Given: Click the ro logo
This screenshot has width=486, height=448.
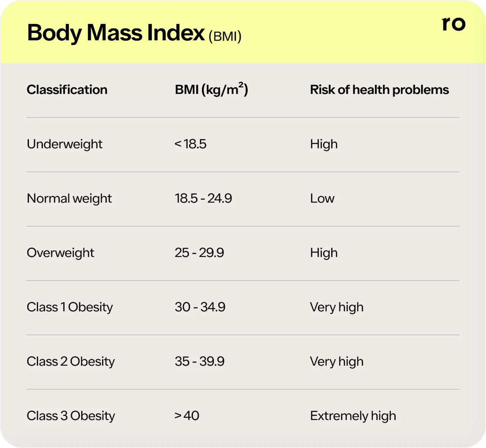Looking at the screenshot, I should (453, 24).
